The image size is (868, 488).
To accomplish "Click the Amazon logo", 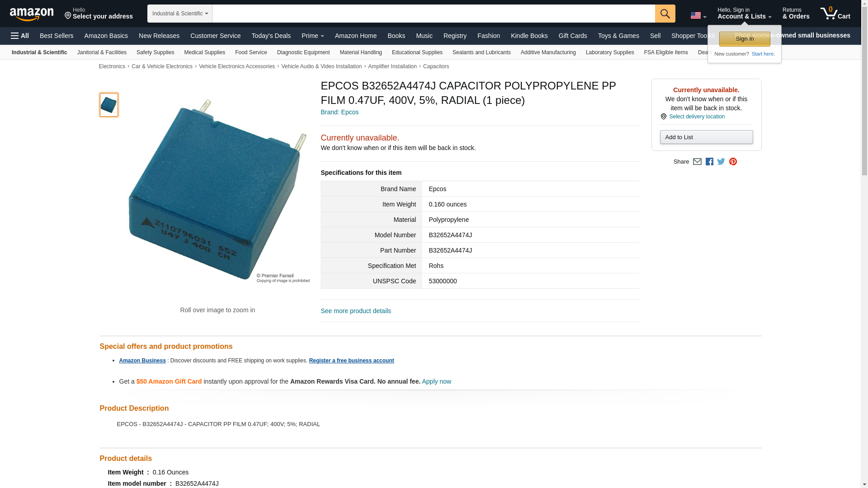I will click(32, 14).
